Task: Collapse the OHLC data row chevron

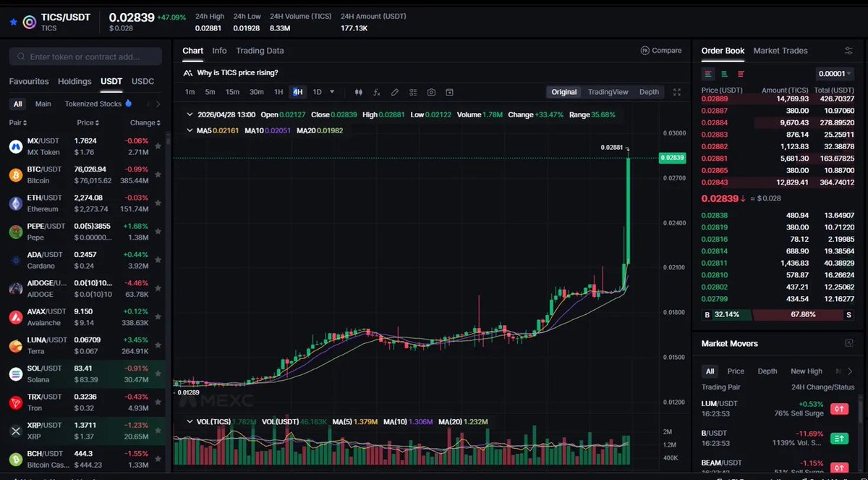Action: (190, 114)
